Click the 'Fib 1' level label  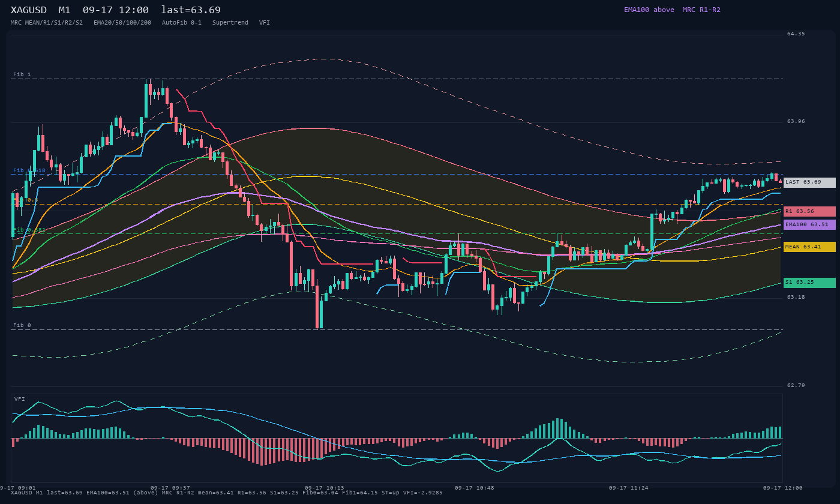coord(22,74)
